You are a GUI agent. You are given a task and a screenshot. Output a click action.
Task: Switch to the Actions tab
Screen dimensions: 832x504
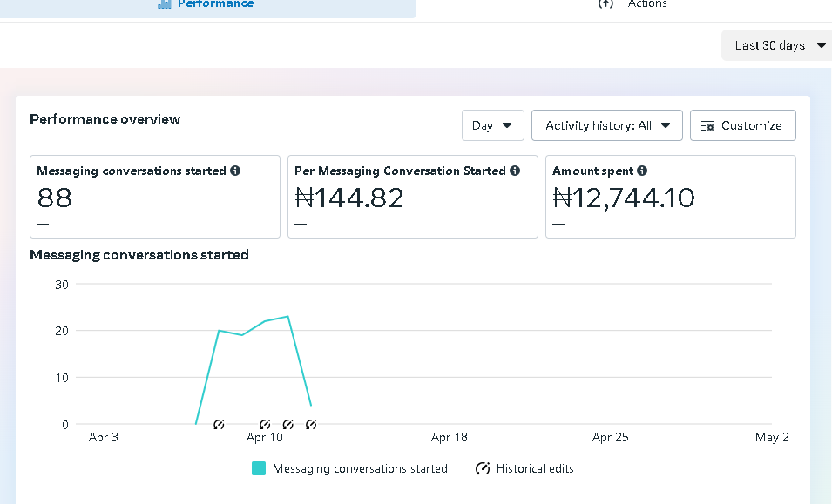[632, 4]
